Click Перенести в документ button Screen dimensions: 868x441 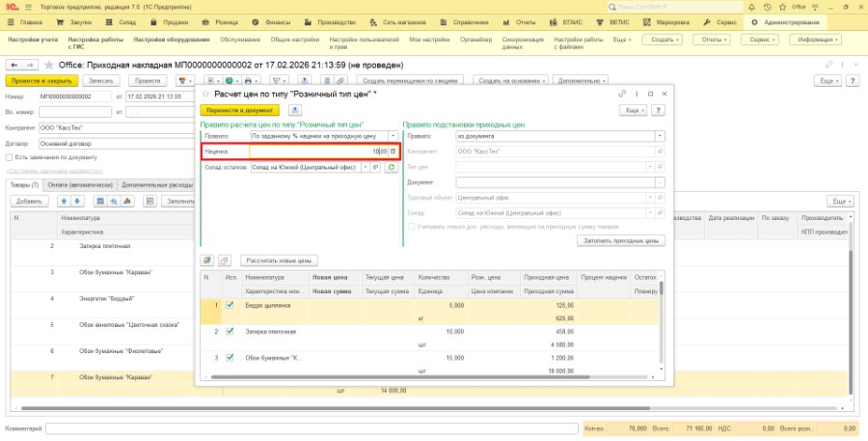tap(240, 110)
